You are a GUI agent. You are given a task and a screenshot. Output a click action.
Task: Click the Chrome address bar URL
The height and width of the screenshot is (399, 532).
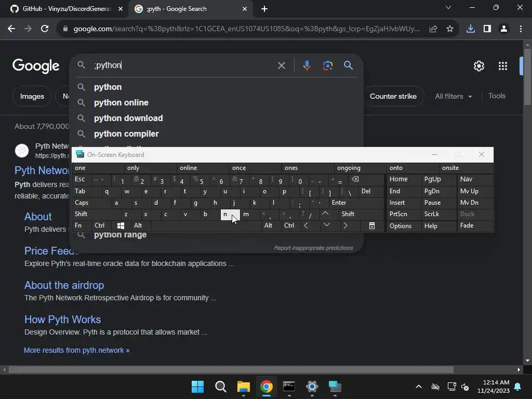[246, 29]
